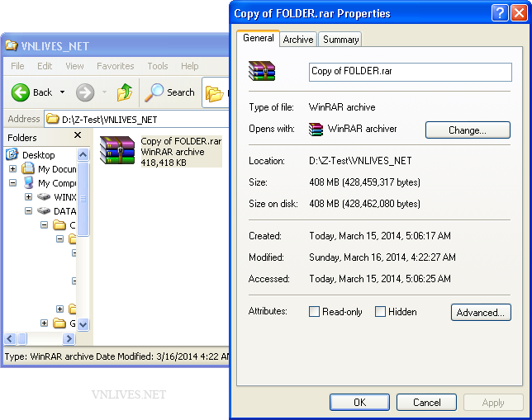This screenshot has width=532, height=420.
Task: Switch to the Summary tab
Action: 340,40
